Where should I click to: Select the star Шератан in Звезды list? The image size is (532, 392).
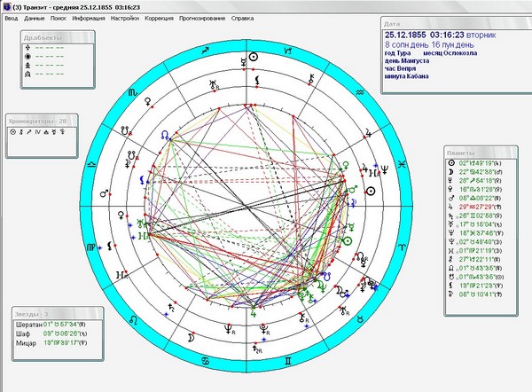click(x=29, y=325)
